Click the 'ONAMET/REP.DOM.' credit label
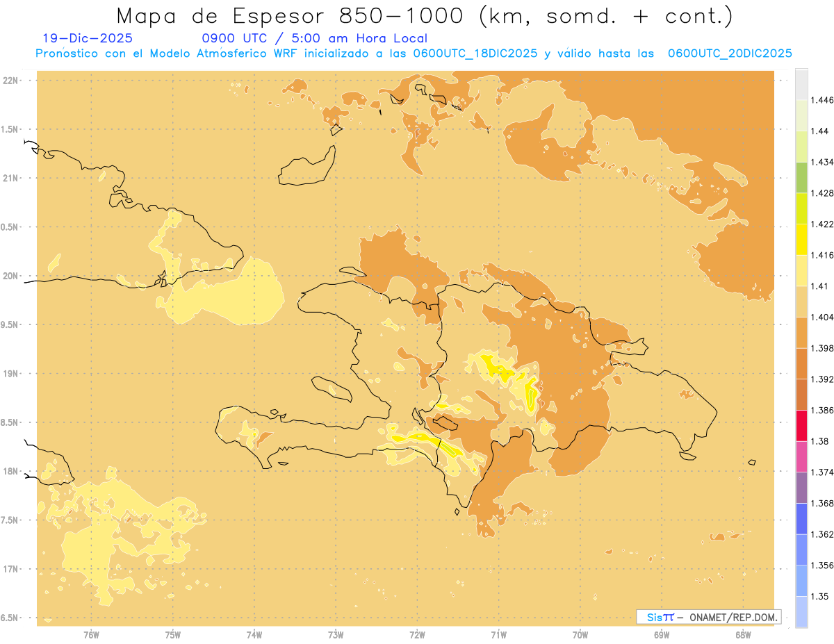The image size is (834, 644). (x=733, y=617)
